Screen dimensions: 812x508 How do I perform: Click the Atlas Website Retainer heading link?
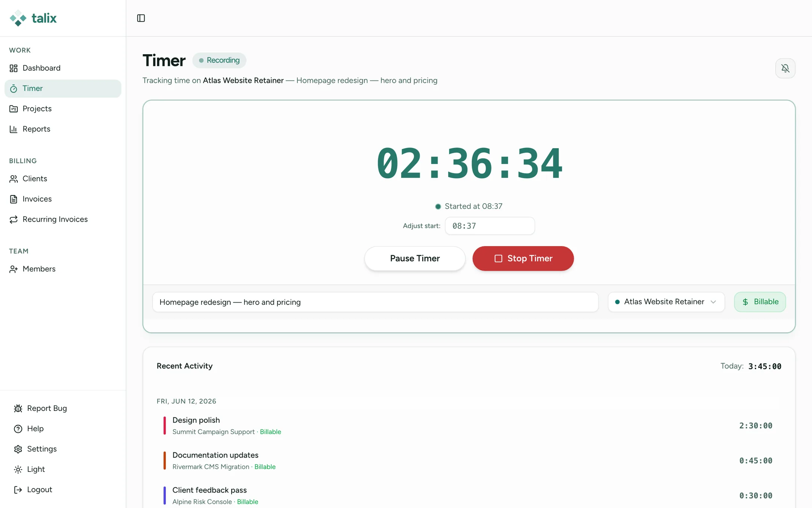pos(243,81)
